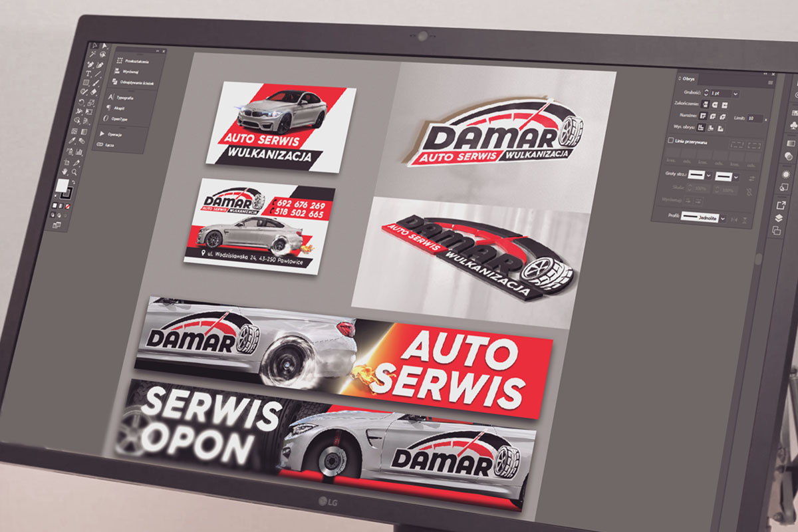
Task: Open the Grubość stroke weight dropdown
Action: [x=735, y=94]
